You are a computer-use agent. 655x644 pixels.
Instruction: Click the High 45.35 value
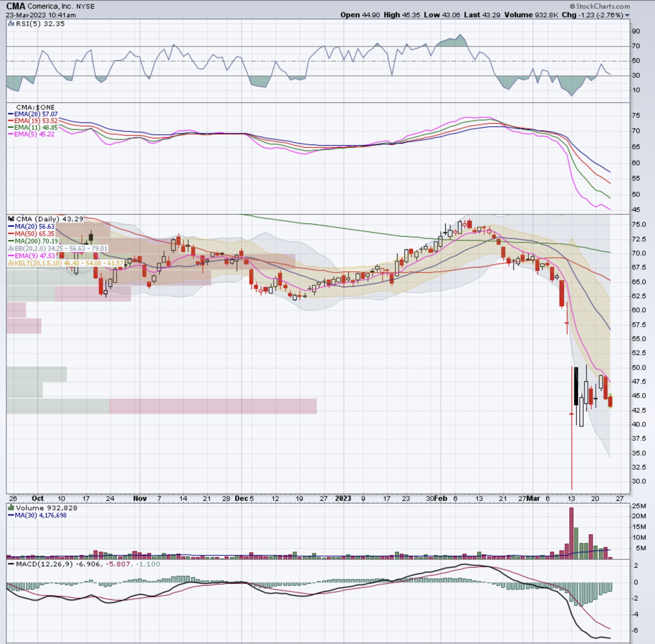pyautogui.click(x=402, y=15)
